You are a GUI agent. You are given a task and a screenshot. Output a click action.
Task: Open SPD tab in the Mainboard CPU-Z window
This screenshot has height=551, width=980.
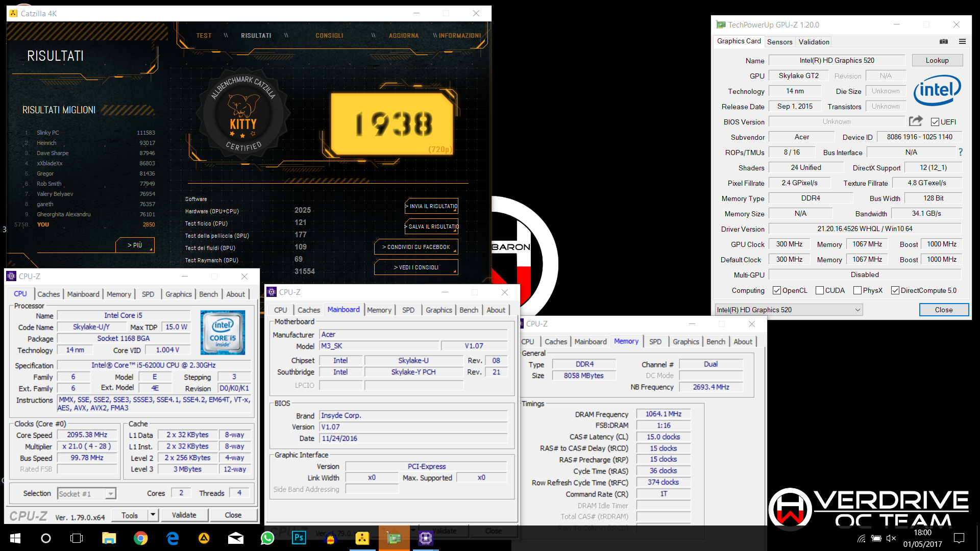click(408, 310)
